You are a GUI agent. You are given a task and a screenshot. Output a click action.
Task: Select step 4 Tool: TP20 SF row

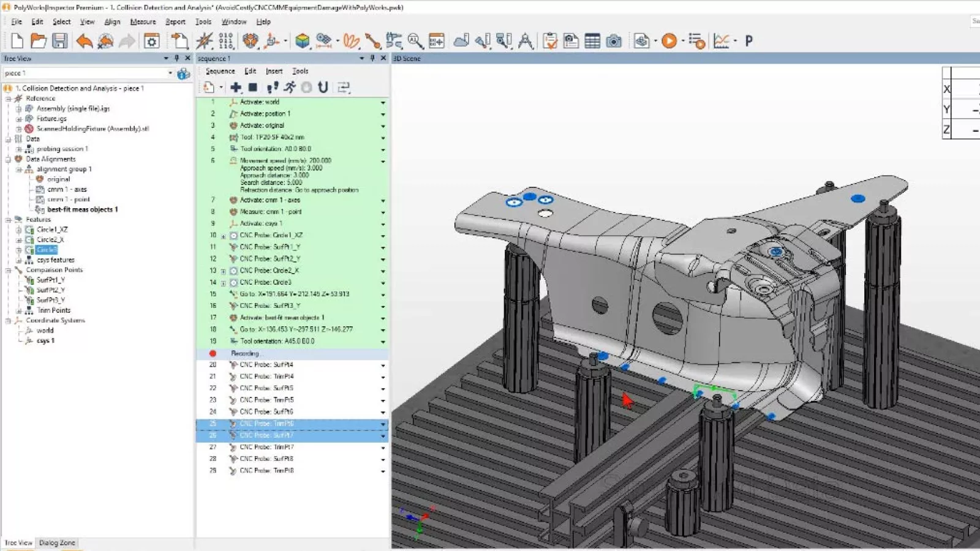point(292,137)
